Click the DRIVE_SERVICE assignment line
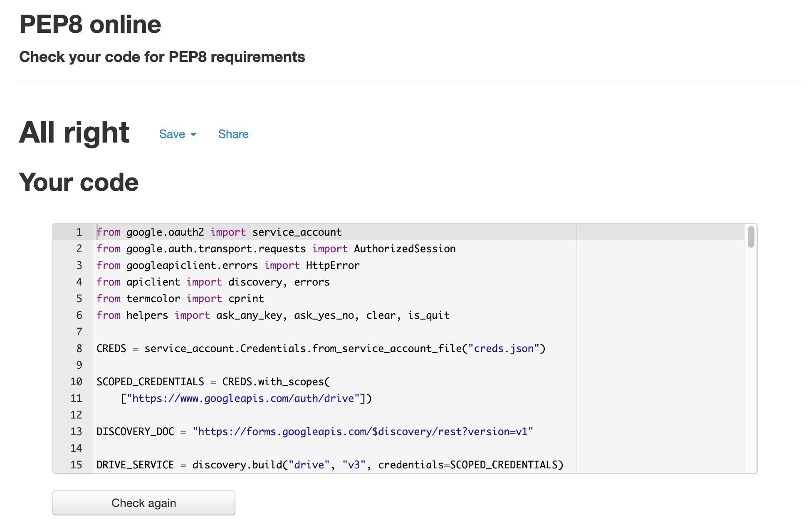Screen dimensions: 811x532 click(330, 465)
